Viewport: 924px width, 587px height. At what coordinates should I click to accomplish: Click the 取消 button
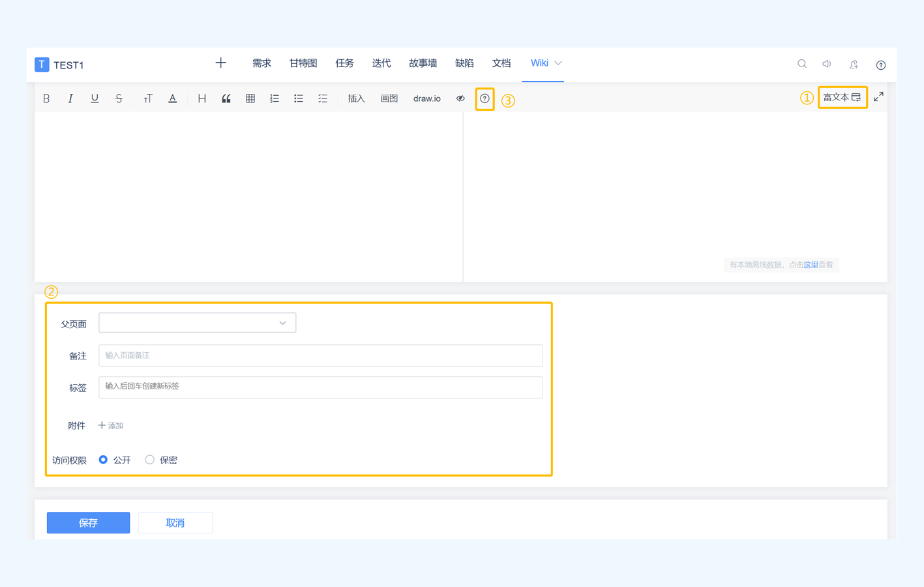(x=175, y=522)
